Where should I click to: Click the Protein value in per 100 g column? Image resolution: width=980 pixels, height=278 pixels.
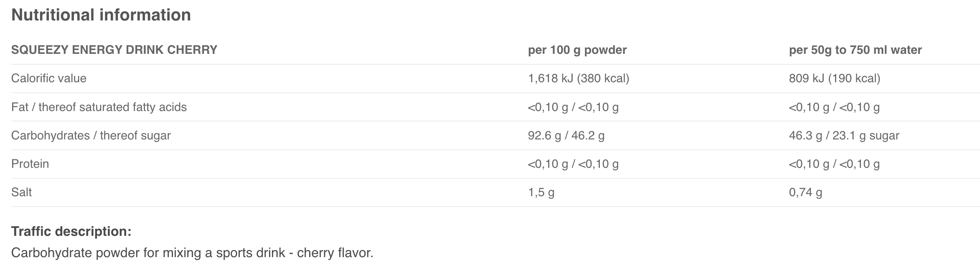tap(573, 164)
